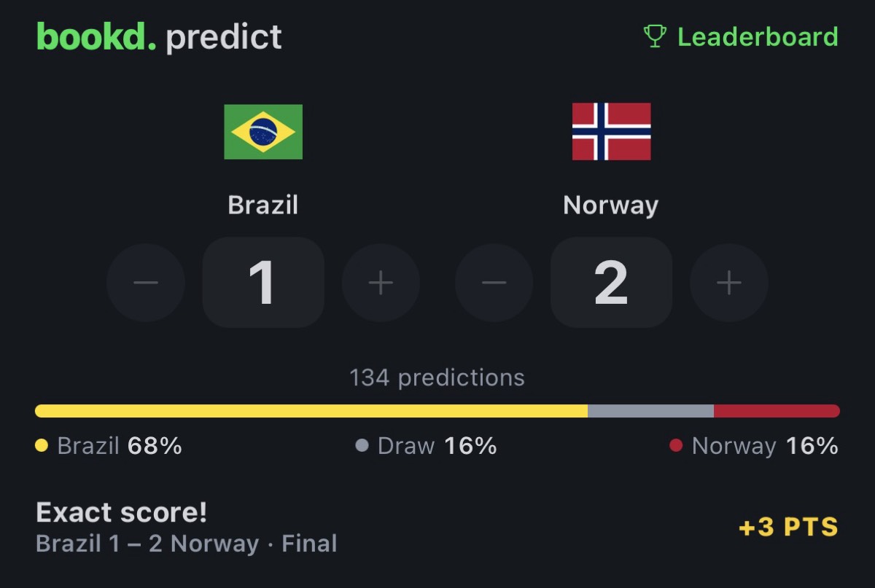Click the bookd. predict logo
The image size is (875, 588).
tap(159, 36)
